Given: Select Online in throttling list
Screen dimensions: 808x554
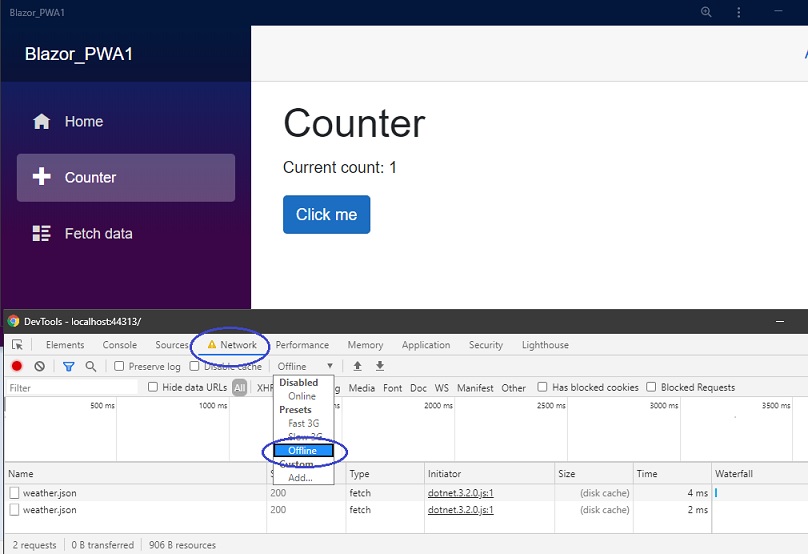Looking at the screenshot, I should (x=302, y=396).
